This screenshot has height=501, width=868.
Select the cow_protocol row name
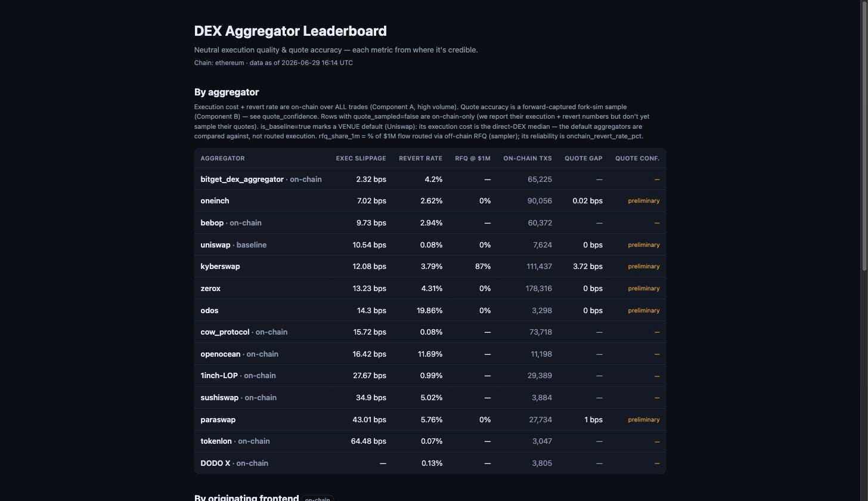pos(225,332)
